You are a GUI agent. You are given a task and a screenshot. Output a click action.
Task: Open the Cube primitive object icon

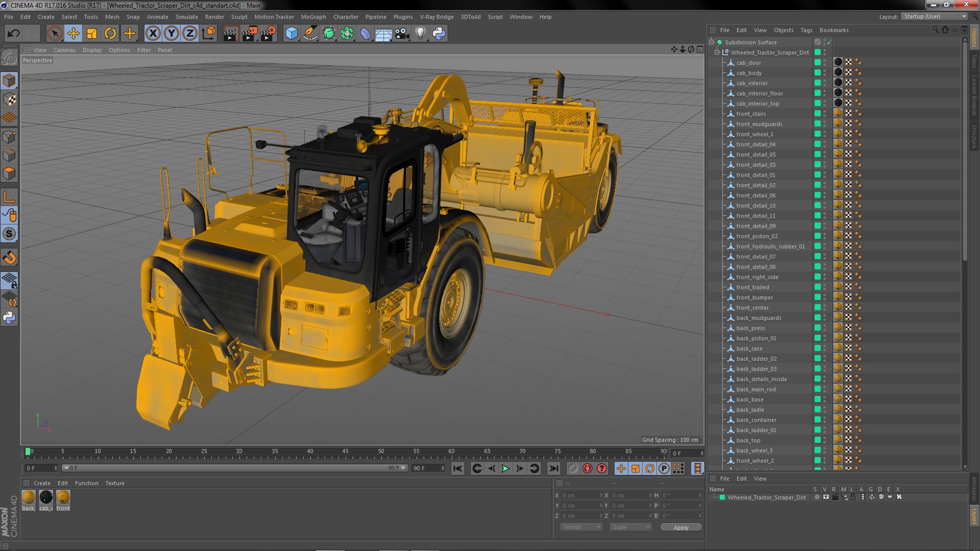291,34
